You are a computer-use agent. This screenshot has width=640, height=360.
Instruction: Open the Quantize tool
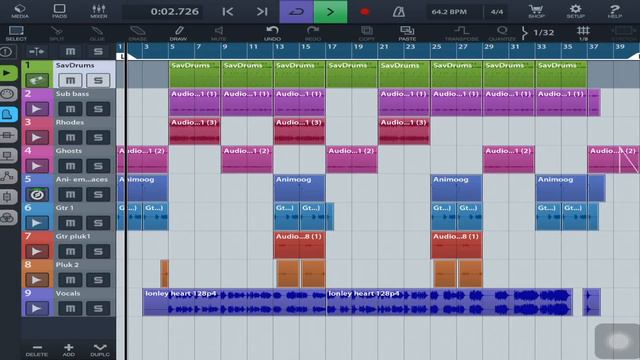502,33
